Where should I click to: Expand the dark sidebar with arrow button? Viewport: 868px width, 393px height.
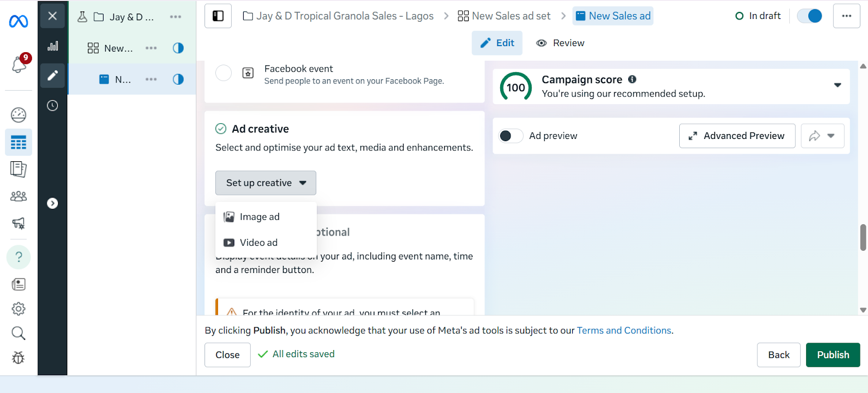[x=53, y=203]
